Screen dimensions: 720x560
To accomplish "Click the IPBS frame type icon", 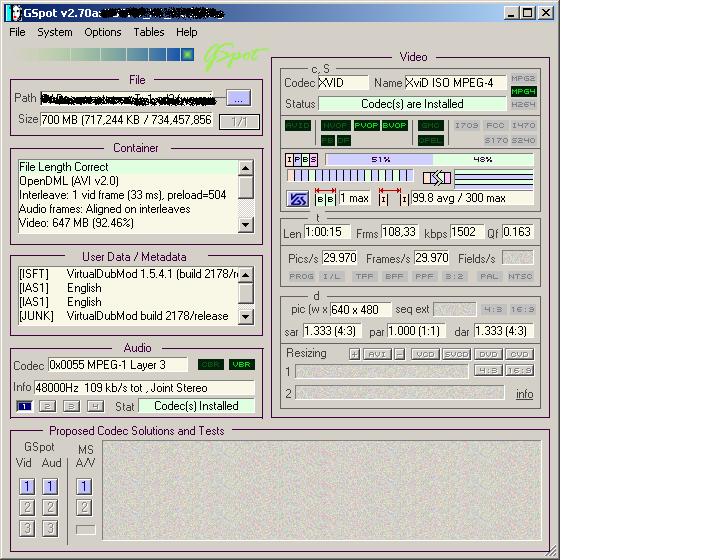I will pyautogui.click(x=301, y=160).
